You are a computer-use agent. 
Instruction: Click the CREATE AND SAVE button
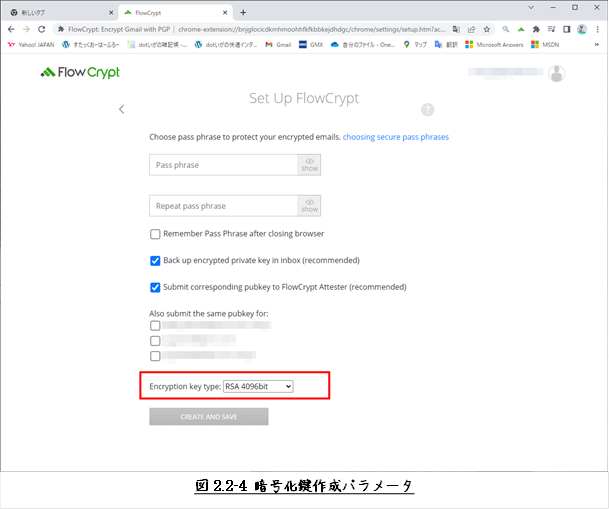[x=209, y=417]
